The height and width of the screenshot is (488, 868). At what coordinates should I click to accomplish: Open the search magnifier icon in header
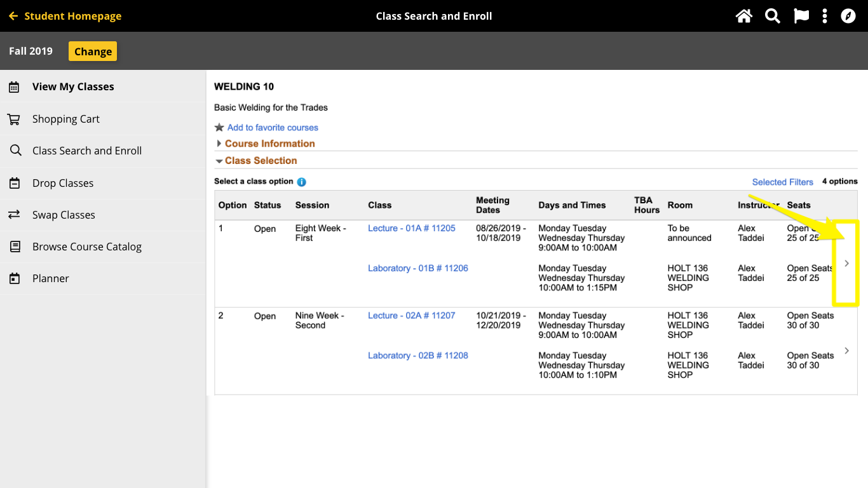point(772,16)
